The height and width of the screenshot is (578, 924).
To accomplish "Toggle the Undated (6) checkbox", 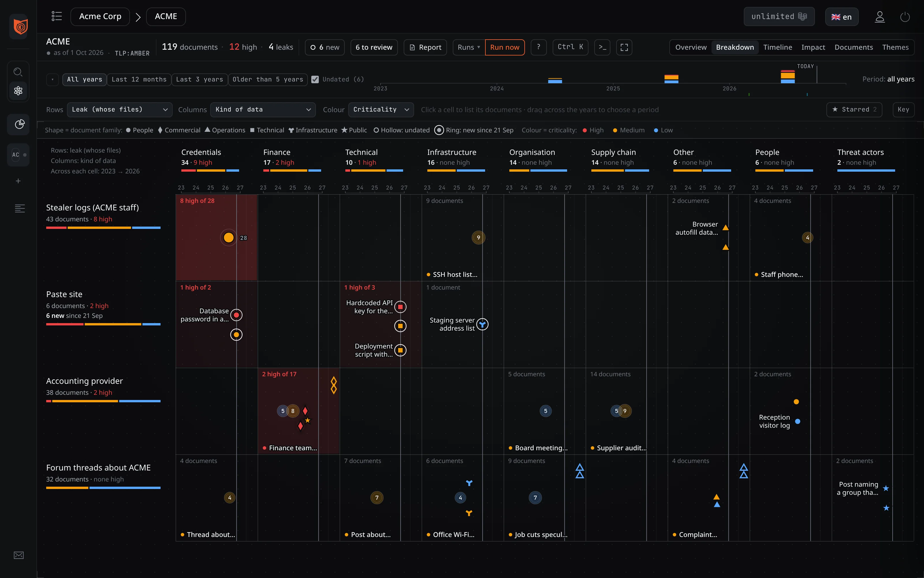I will [315, 79].
